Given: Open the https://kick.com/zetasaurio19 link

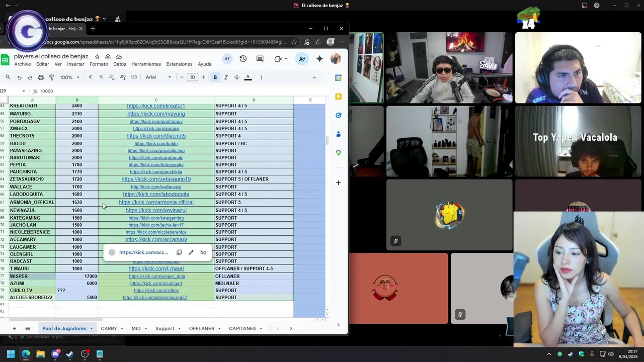Looking at the screenshot, I should coord(156,179).
